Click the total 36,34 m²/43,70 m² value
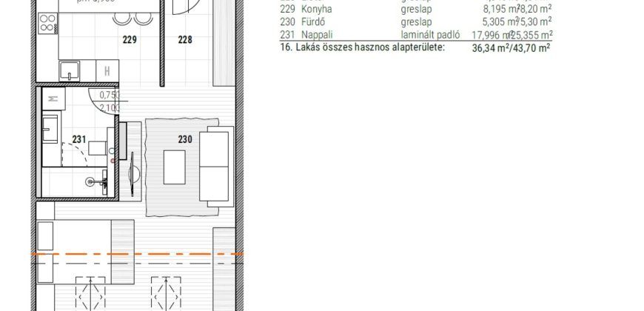 pyautogui.click(x=511, y=48)
